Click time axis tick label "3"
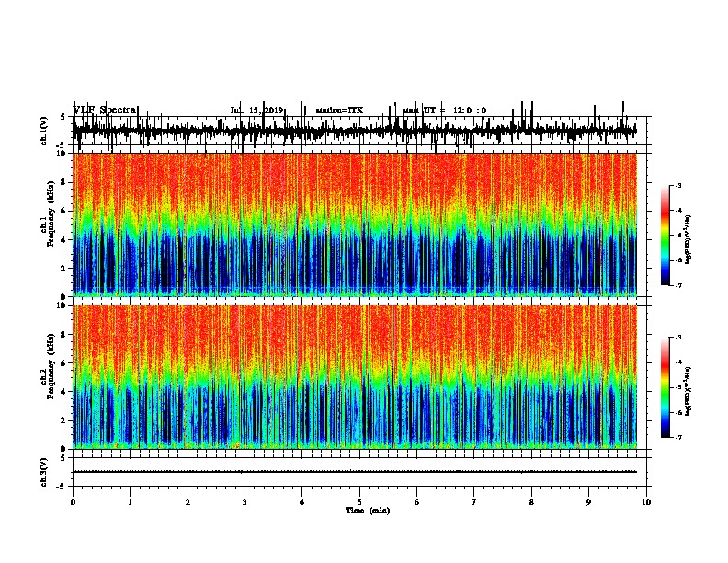The image size is (728, 563). (x=245, y=502)
